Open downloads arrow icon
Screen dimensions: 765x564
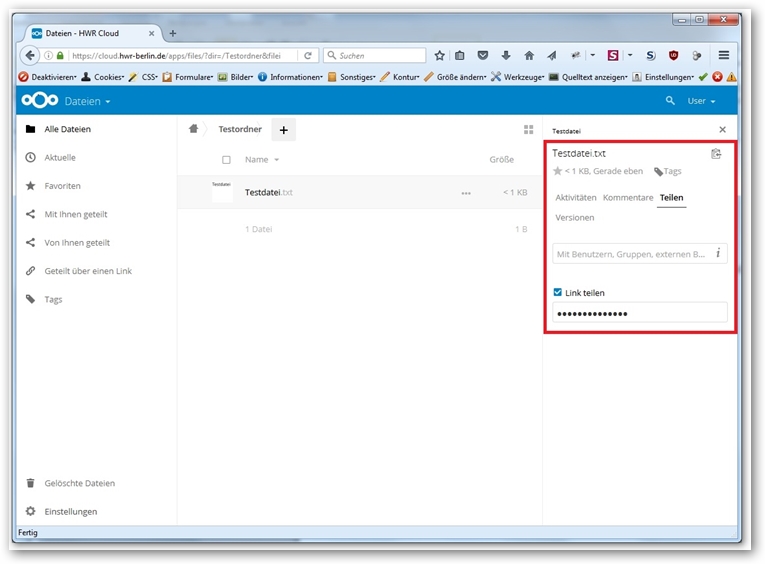point(506,56)
